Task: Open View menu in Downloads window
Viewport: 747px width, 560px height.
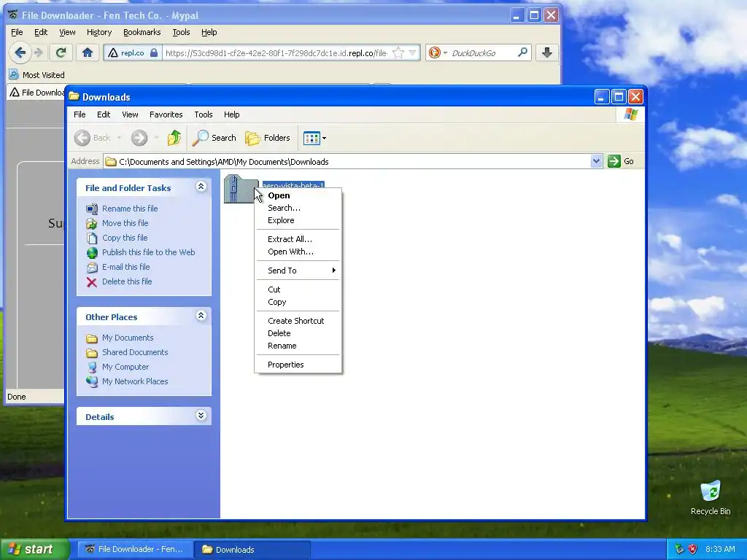Action: tap(130, 114)
